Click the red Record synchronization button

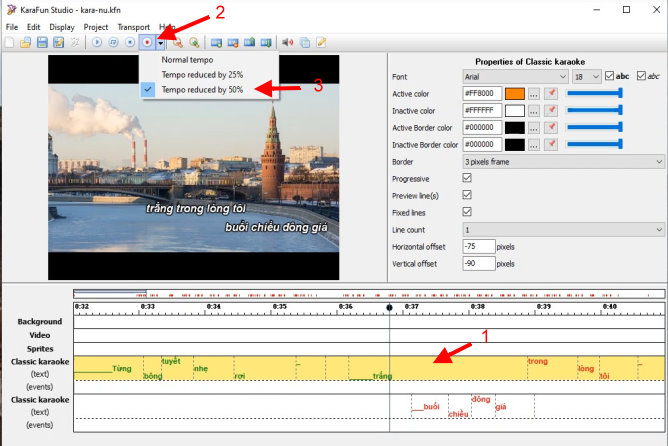tap(147, 43)
